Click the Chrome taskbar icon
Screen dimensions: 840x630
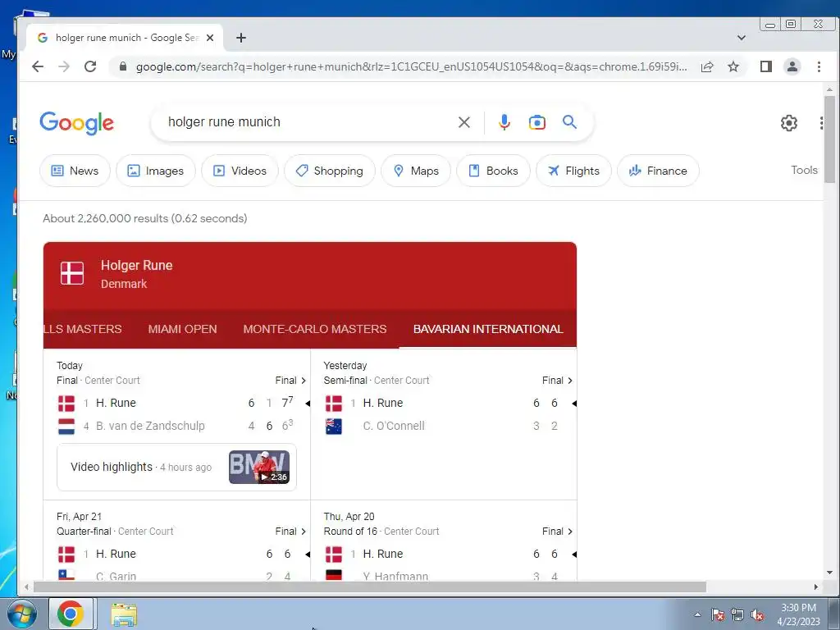click(x=71, y=614)
